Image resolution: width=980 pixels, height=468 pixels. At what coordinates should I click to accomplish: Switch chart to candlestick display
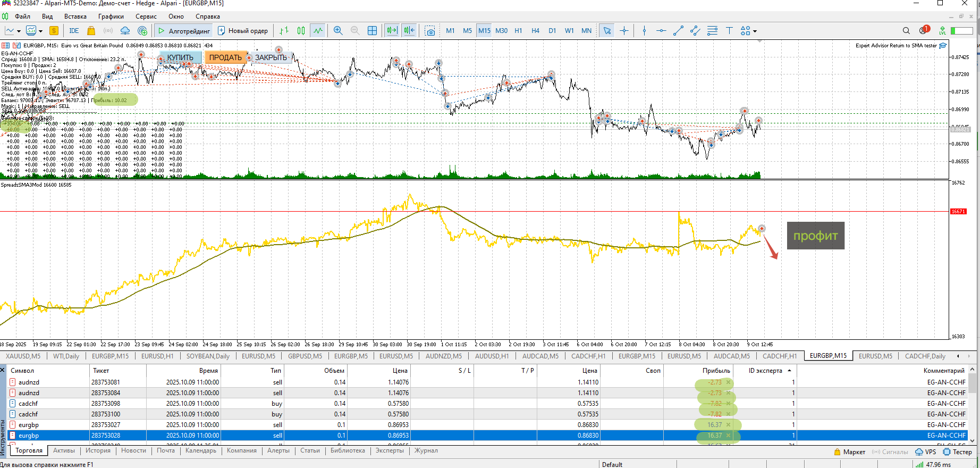[301, 31]
